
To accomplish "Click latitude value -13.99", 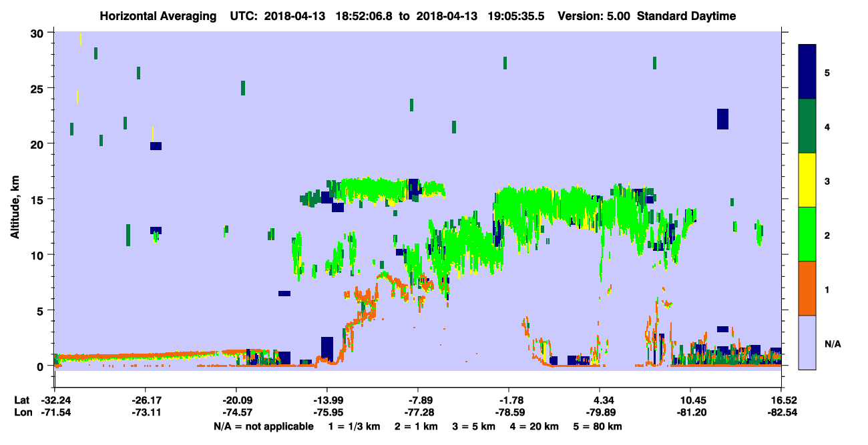I will point(327,400).
